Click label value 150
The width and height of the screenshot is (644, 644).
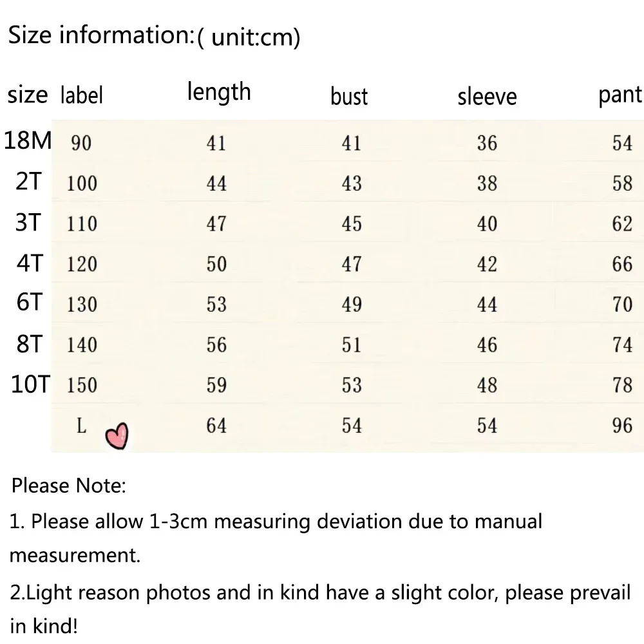[82, 385]
